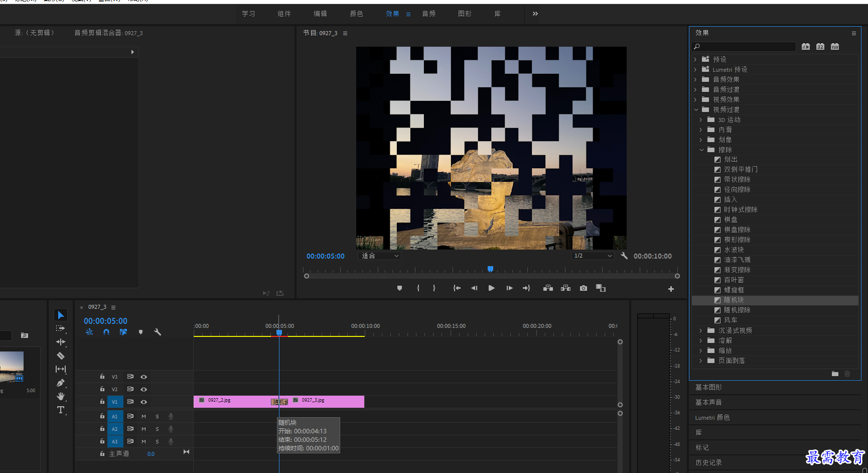Image resolution: width=868 pixels, height=473 pixels.
Task: Click the Add Marker button in program monitor
Action: coord(399,288)
